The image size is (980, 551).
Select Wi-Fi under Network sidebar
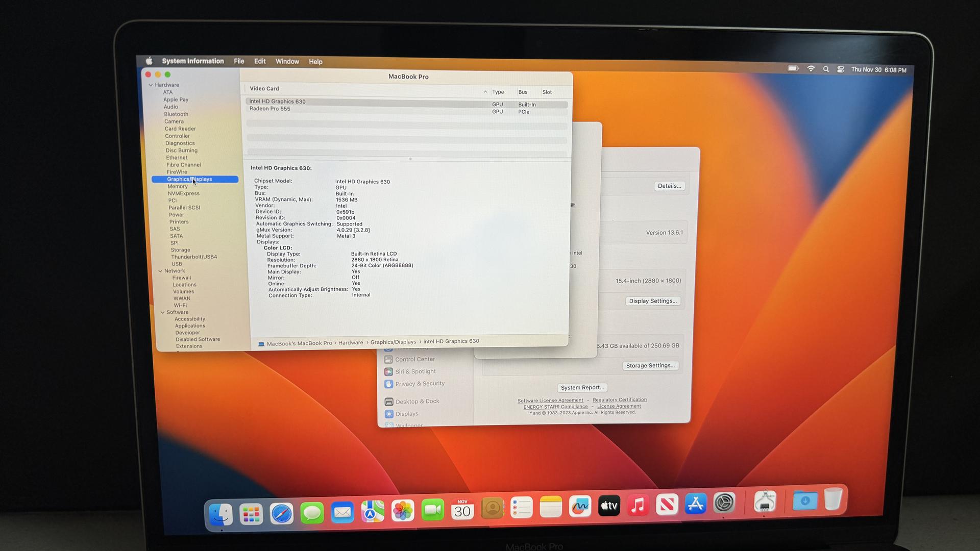[180, 305]
